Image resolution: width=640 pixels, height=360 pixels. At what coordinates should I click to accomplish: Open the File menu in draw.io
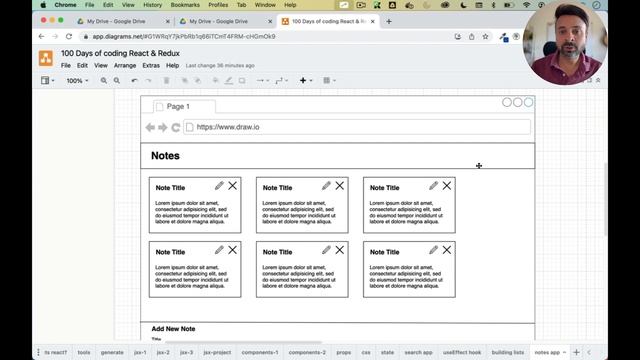[x=66, y=65]
